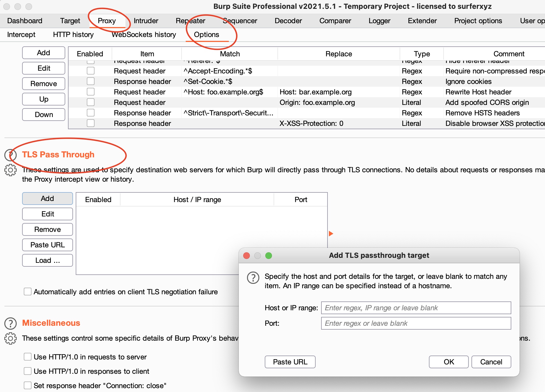Click Add in match and replace section
This screenshot has width=545, height=392.
[x=44, y=53]
